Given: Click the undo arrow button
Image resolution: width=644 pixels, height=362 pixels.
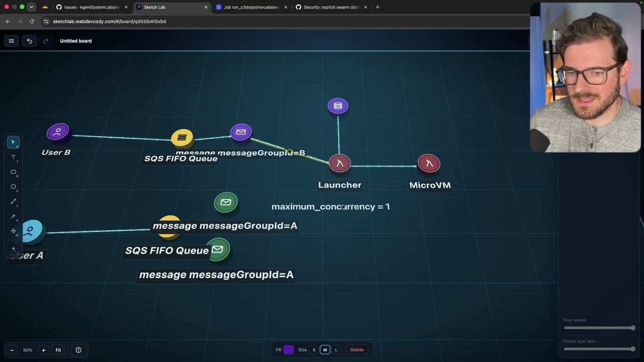Looking at the screenshot, I should click(x=30, y=41).
